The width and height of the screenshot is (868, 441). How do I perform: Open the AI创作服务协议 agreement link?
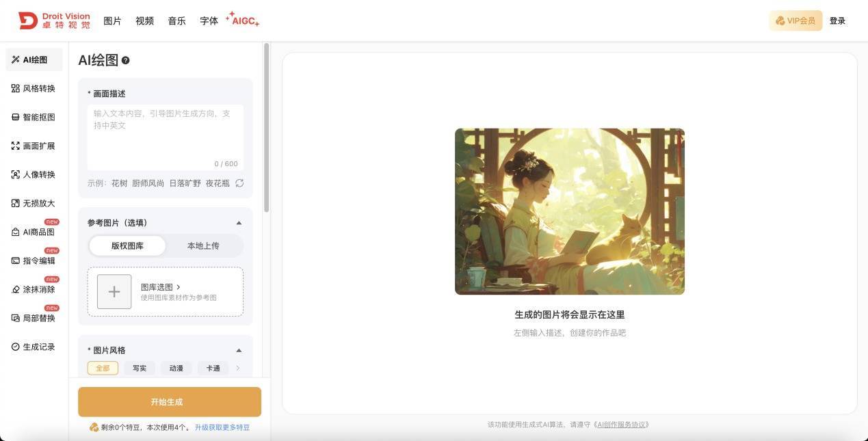pyautogui.click(x=622, y=425)
